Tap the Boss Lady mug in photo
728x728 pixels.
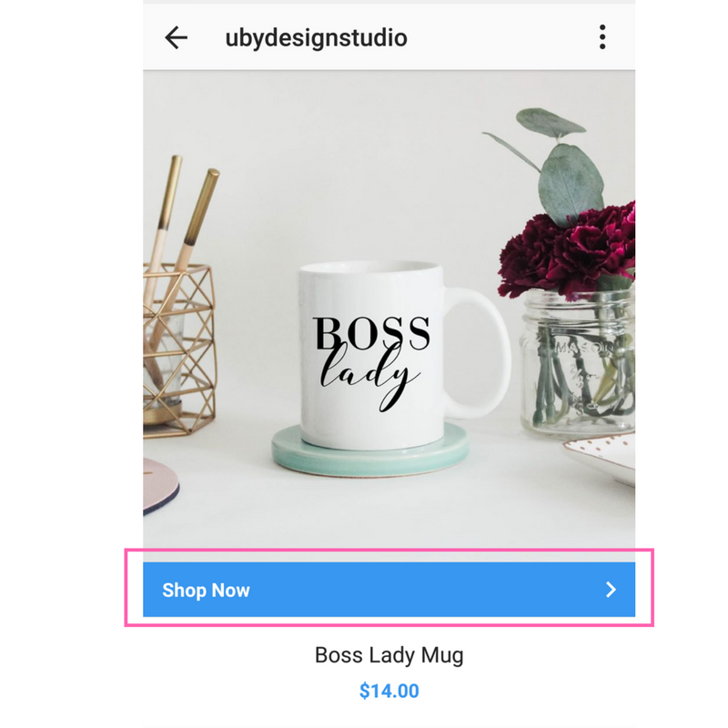(401, 355)
